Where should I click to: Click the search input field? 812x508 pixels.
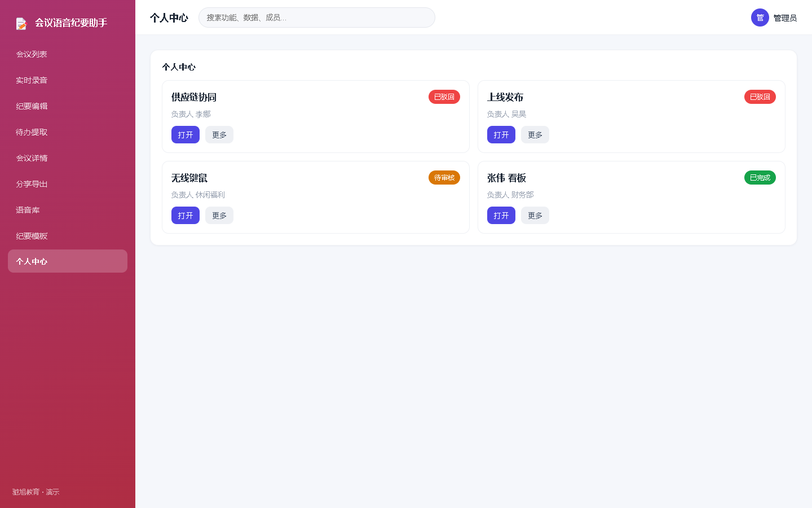tap(317, 17)
